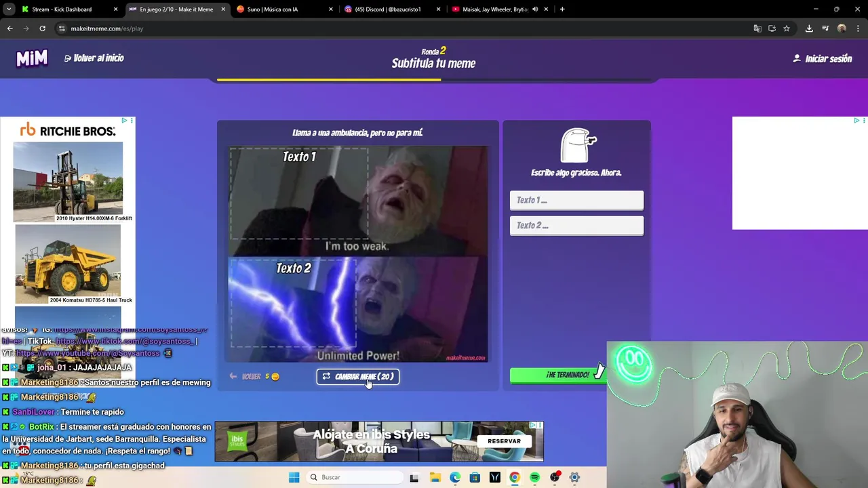Click the Reservar button in ibis ad
Viewport: 868px width, 488px height.
504,441
